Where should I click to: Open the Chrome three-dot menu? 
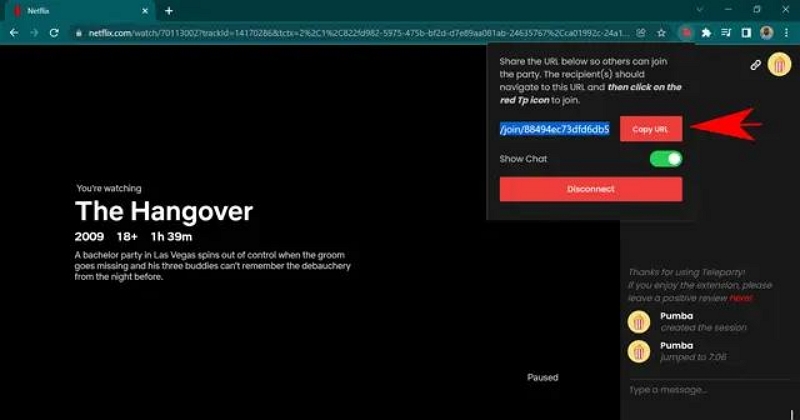pos(787,32)
